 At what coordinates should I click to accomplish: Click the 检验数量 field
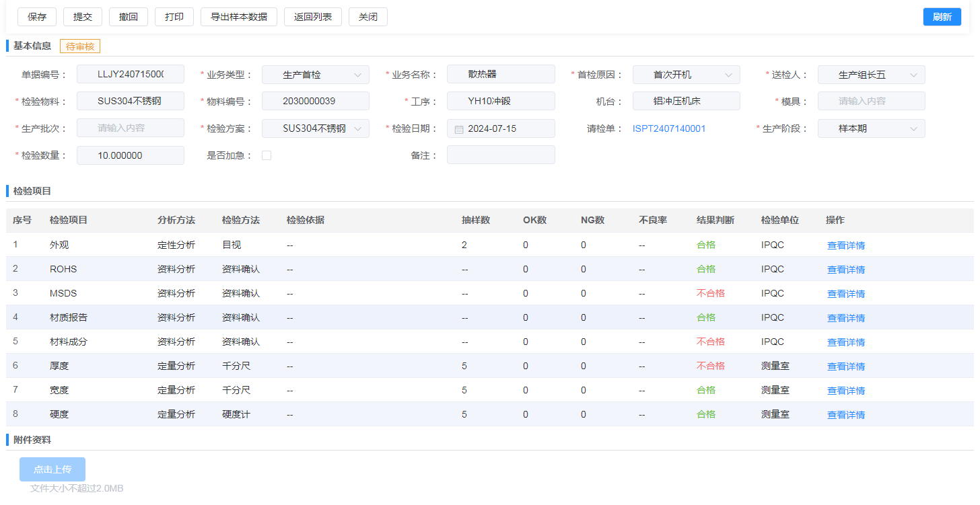(x=131, y=155)
